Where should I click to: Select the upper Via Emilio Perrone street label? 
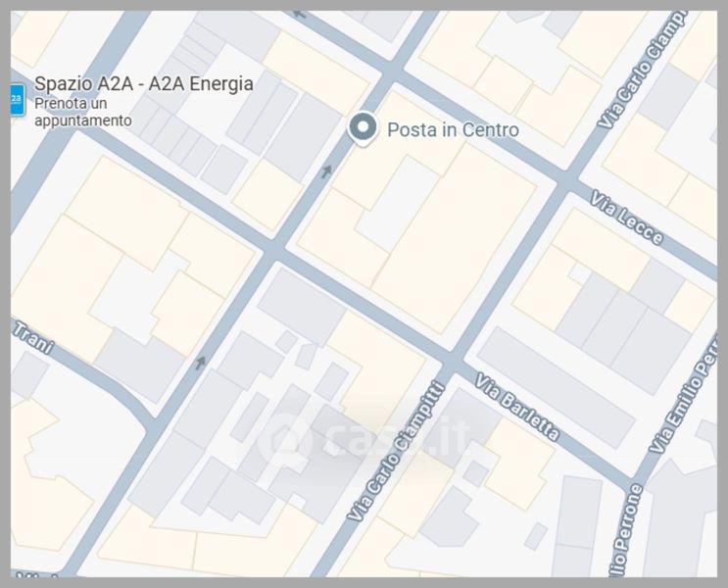[x=683, y=393]
